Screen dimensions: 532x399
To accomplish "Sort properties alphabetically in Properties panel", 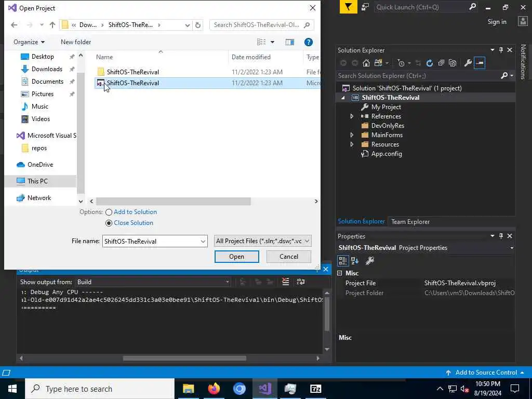I will pos(355,261).
